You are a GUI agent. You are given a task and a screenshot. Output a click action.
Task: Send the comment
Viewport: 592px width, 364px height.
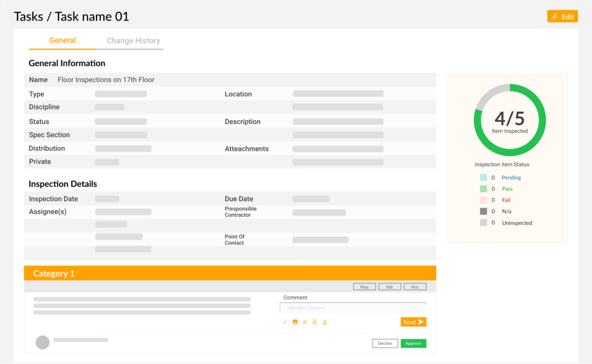tap(413, 322)
